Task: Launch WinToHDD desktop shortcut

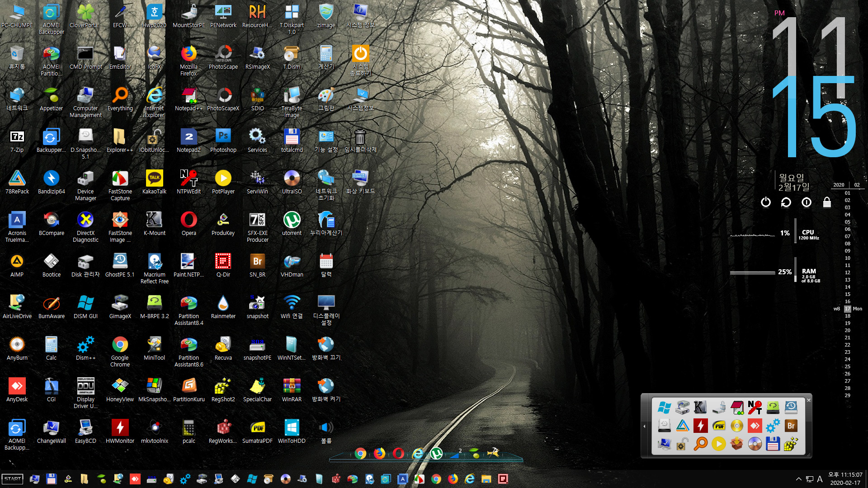Action: (292, 432)
